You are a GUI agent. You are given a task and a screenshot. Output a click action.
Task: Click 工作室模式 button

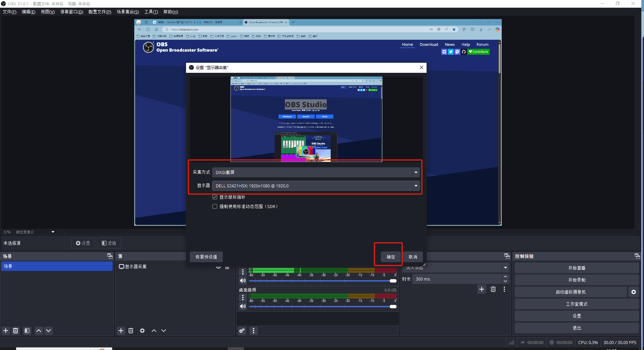tap(577, 304)
